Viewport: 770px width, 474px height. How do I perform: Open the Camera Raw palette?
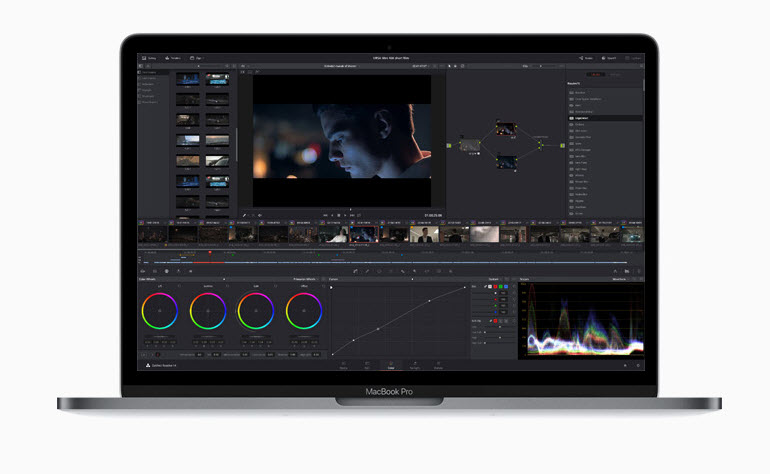142,271
